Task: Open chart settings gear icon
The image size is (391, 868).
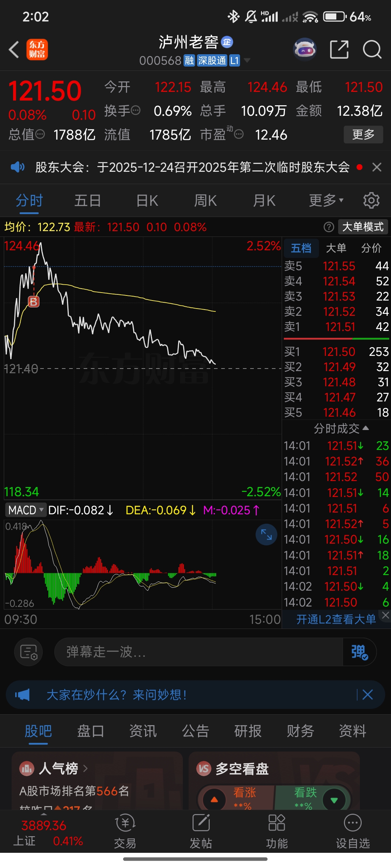Action: click(x=371, y=200)
